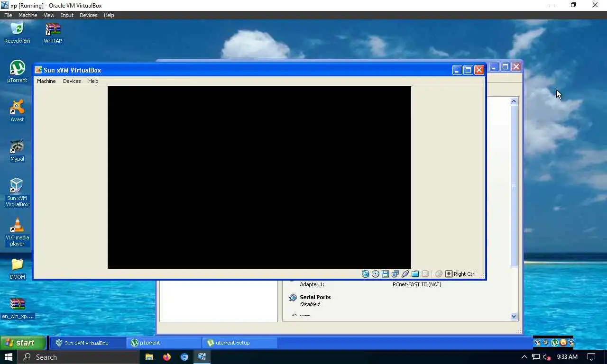Open the outer VirtualBox Input menu
Screen dimensions: 607x364
coord(67,15)
